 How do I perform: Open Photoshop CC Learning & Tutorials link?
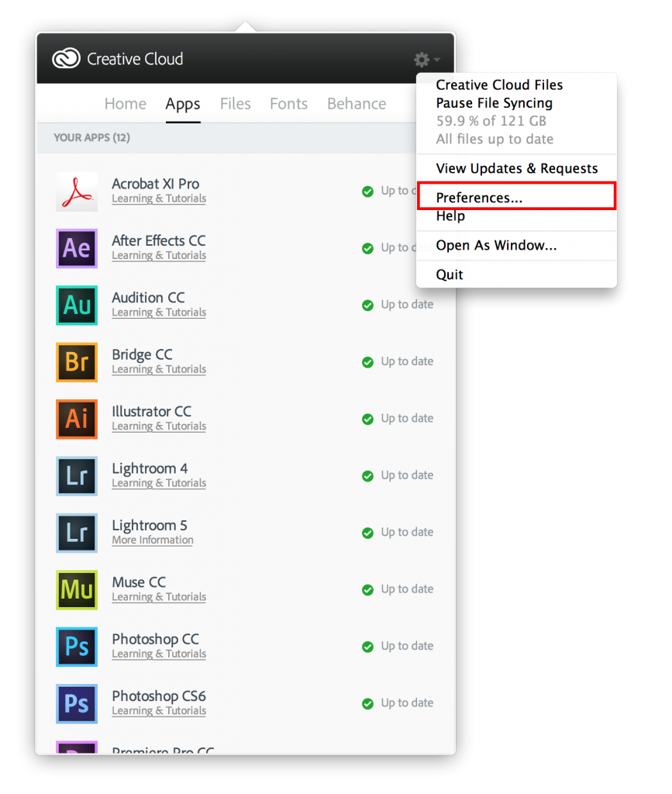point(159,654)
